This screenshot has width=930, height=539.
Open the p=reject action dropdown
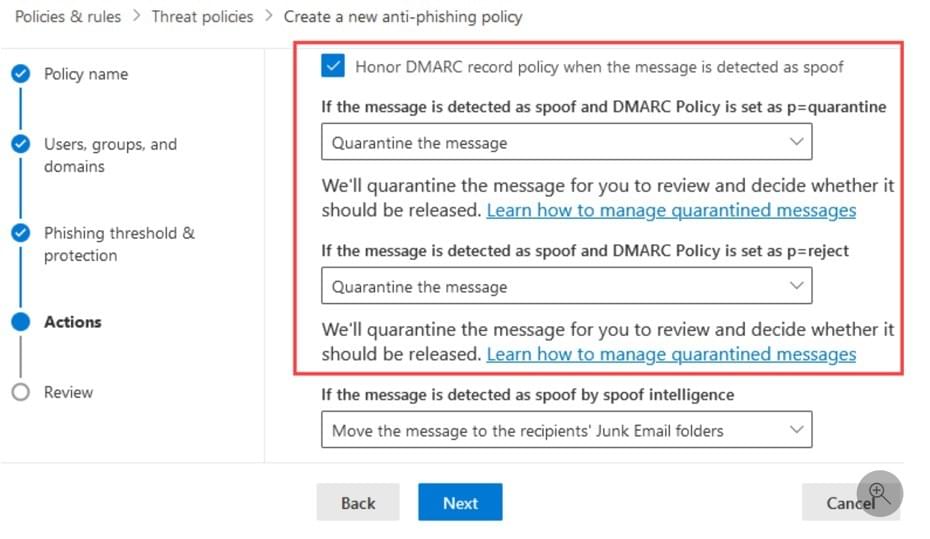click(x=566, y=287)
